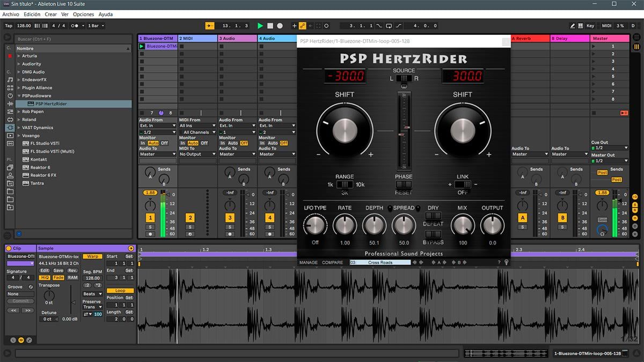Open track 1 Audio From Ext. In dropdown
Image resolution: width=644 pixels, height=362 pixels.
pos(158,125)
